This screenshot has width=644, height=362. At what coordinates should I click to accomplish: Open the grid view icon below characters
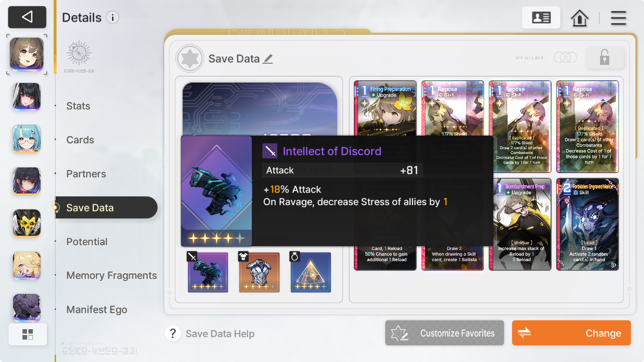point(28,334)
